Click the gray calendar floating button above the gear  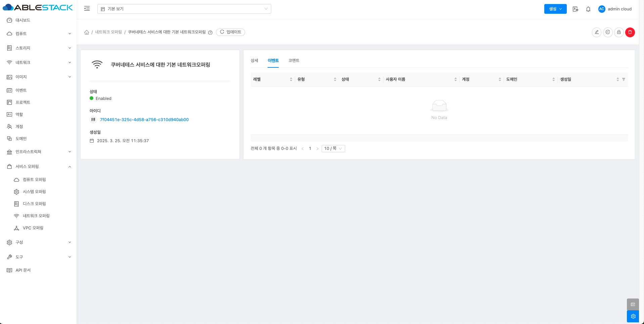click(633, 304)
